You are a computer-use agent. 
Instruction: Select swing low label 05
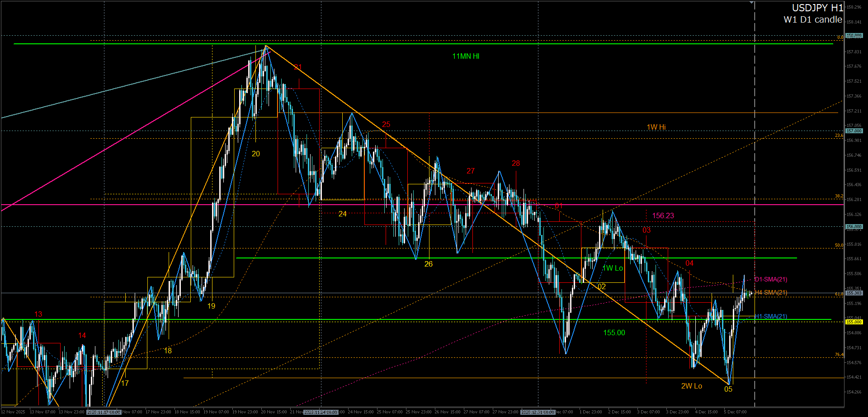click(x=728, y=389)
